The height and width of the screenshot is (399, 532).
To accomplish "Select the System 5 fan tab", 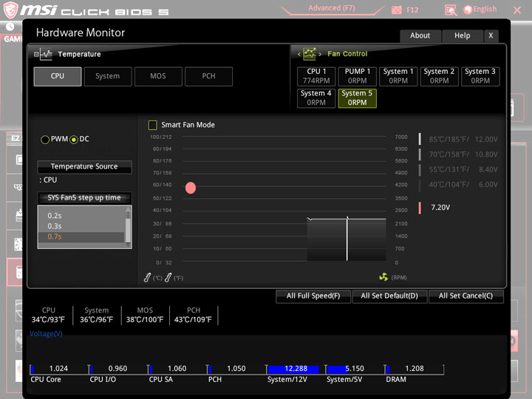I will 358,98.
